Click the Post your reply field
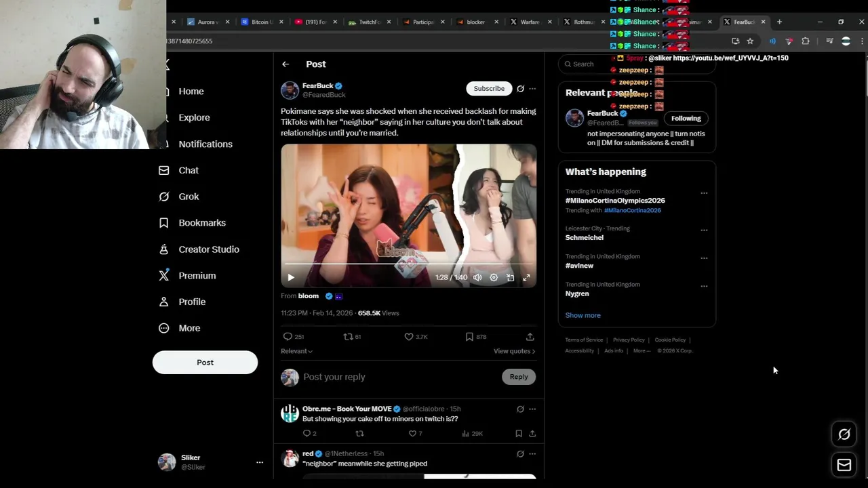Screen dimensions: 868x488 coord(400,377)
